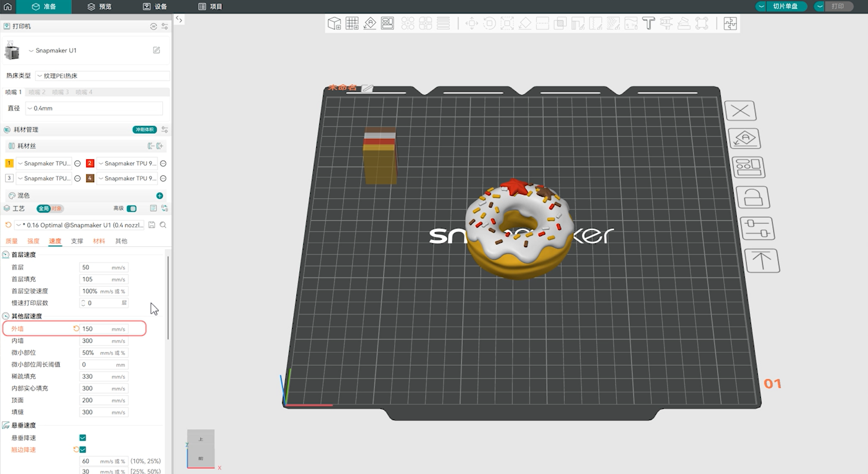This screenshot has height=474, width=868.
Task: Open the 支撑 settings tab
Action: [x=77, y=241]
